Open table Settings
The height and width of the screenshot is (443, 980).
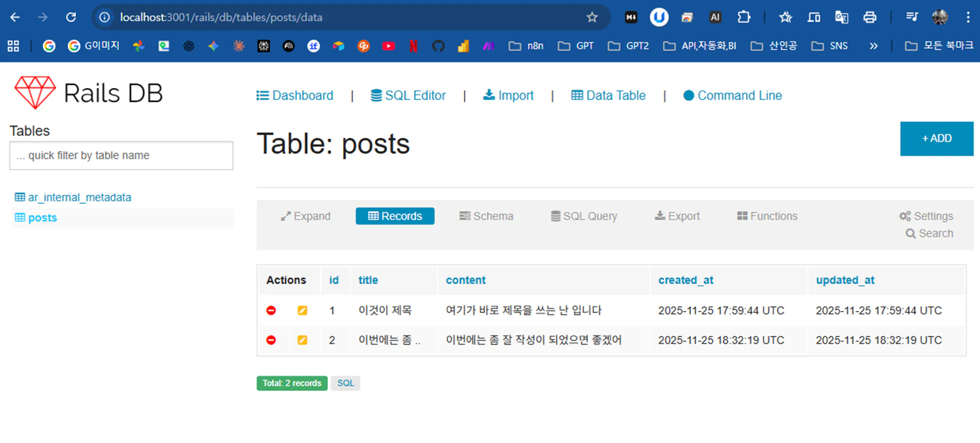click(926, 216)
